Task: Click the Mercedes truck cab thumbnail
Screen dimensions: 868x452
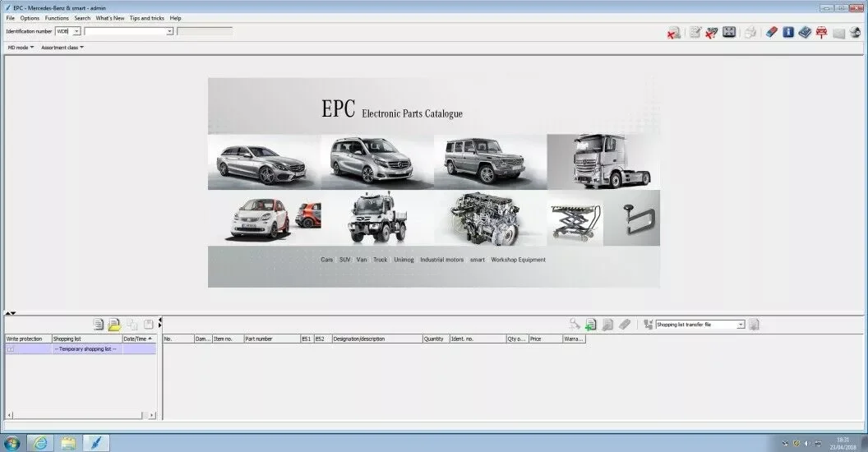Action: (x=603, y=162)
